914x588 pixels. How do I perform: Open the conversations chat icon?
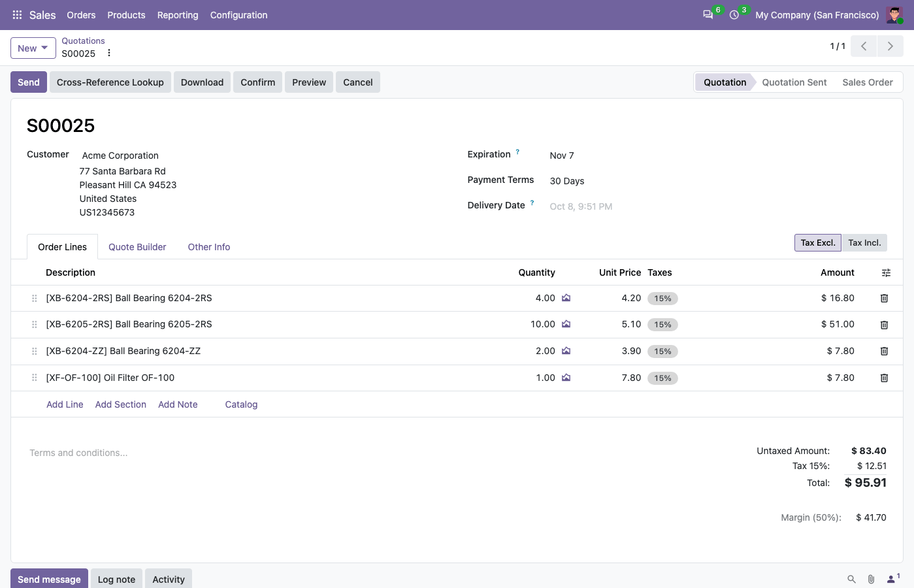pos(708,15)
